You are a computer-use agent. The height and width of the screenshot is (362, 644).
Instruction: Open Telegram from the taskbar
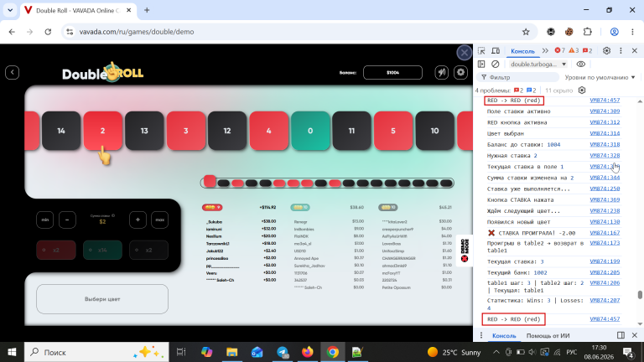282,352
